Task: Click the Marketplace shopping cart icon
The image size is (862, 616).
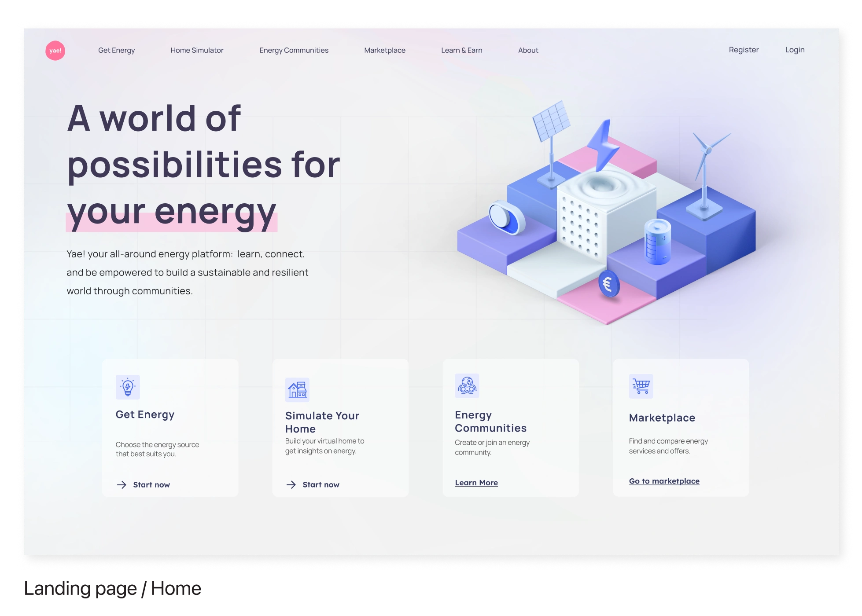Action: point(641,386)
